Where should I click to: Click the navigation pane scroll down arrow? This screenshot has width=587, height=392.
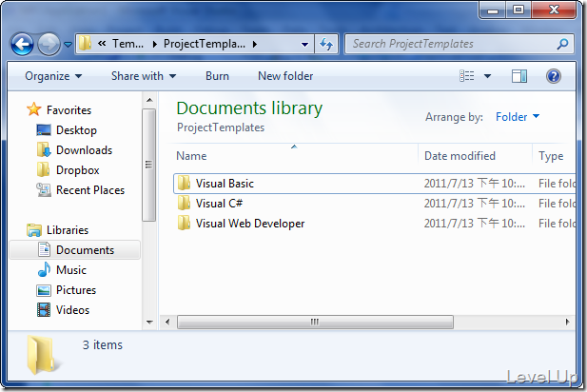(x=149, y=322)
